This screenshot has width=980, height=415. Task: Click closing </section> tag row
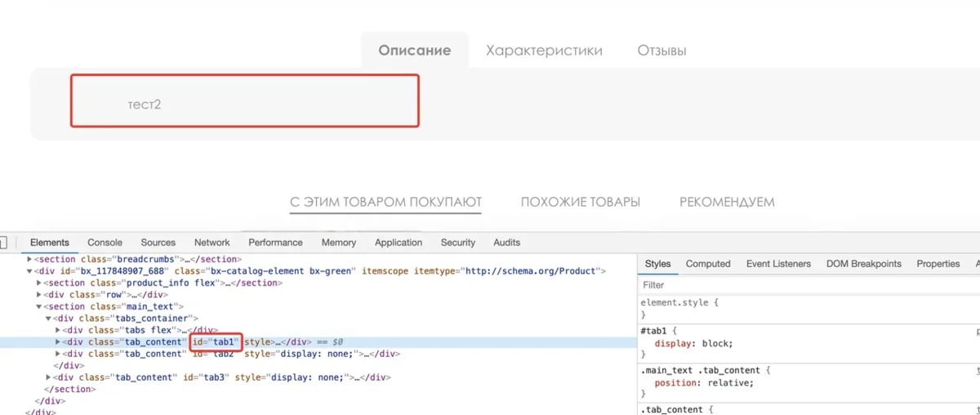coord(69,390)
